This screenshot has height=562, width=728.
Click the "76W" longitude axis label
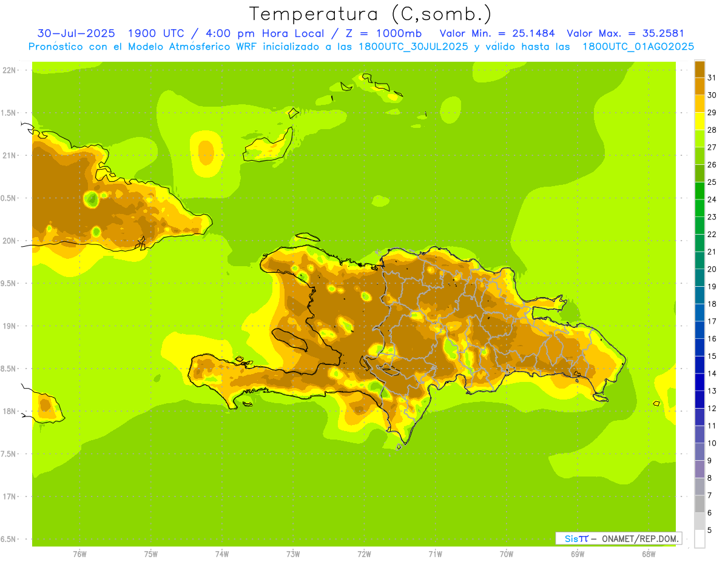(79, 554)
